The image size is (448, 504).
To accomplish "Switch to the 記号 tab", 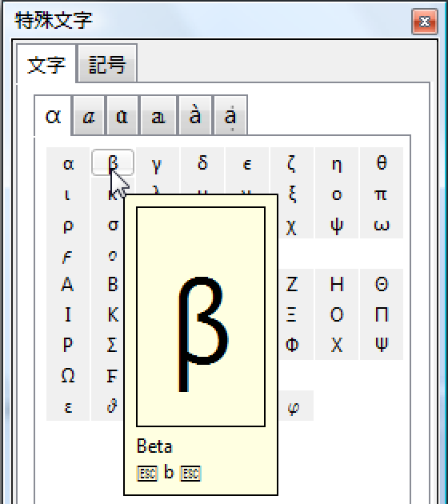I will point(107,63).
